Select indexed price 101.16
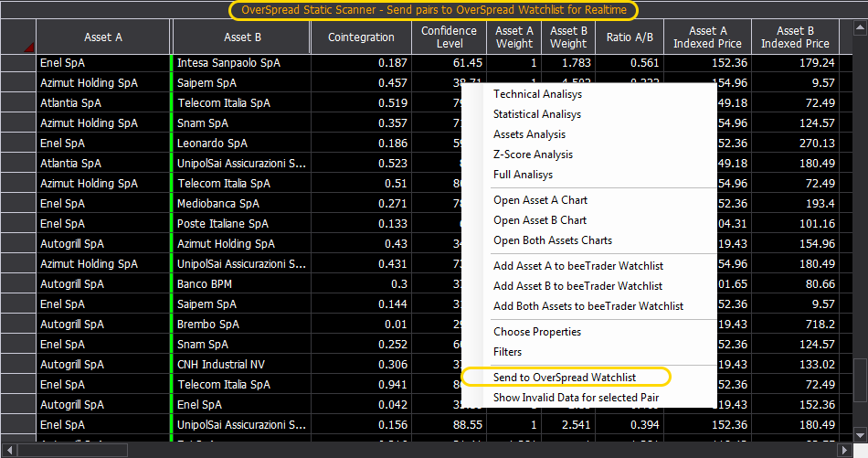 click(795, 224)
